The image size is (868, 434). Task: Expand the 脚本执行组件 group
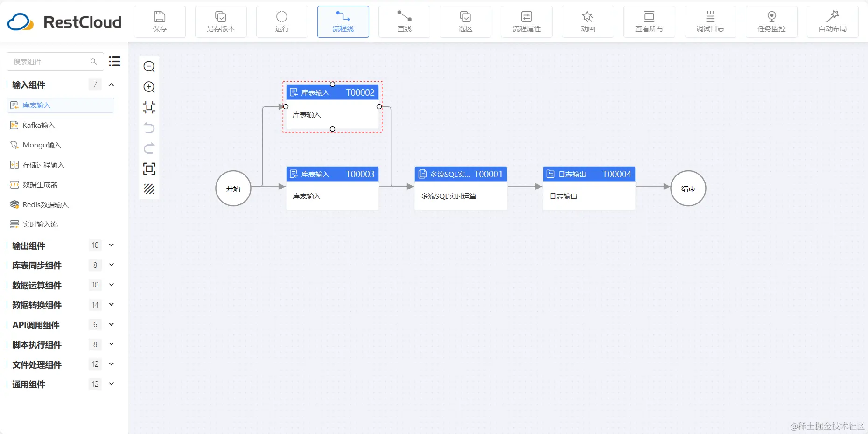112,344
